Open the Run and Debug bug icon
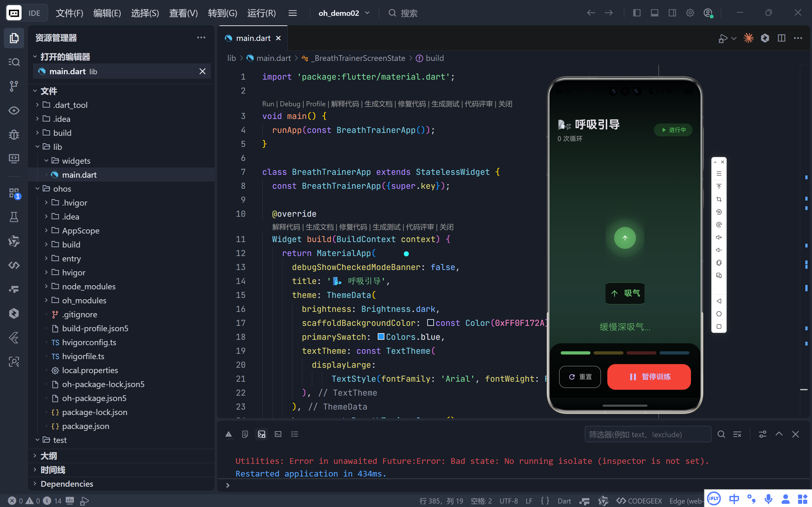The image size is (812, 507). pos(14,135)
